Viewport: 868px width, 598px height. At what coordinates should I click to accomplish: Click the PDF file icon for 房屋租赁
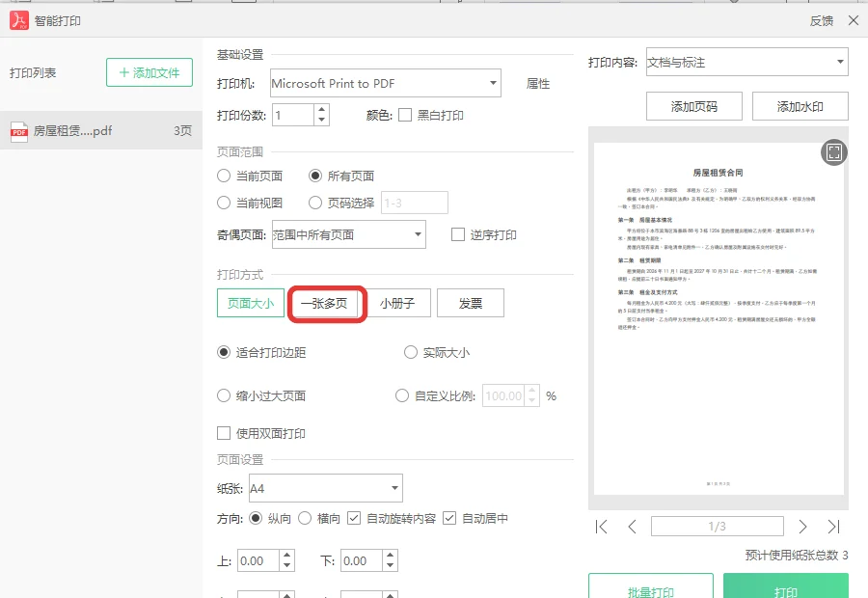coord(19,131)
